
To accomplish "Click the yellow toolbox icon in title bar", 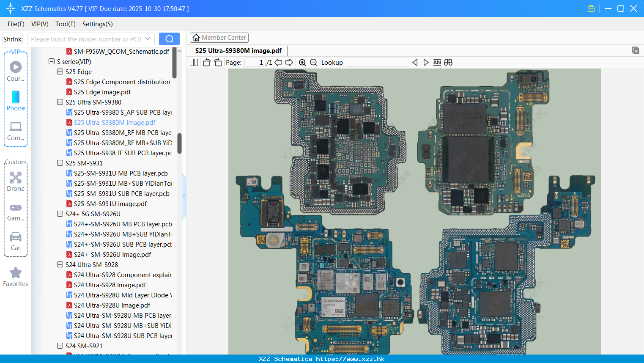I will click(591, 8).
